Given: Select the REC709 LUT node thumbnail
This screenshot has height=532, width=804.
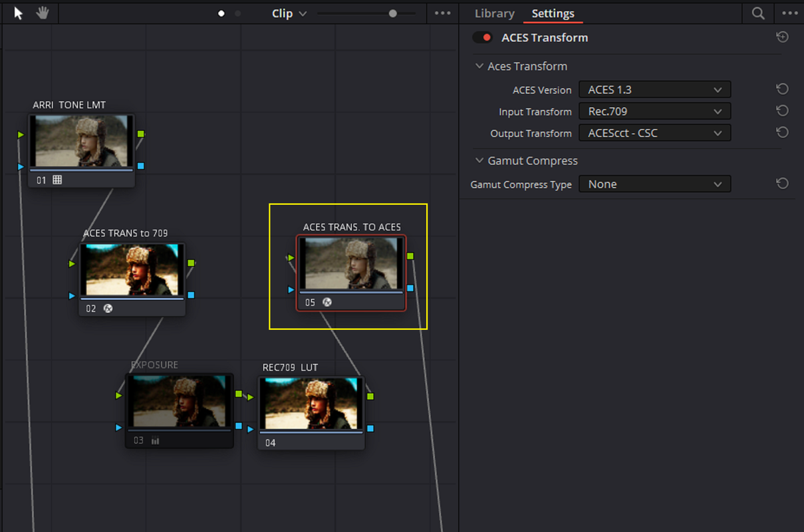Looking at the screenshot, I should pos(311,404).
